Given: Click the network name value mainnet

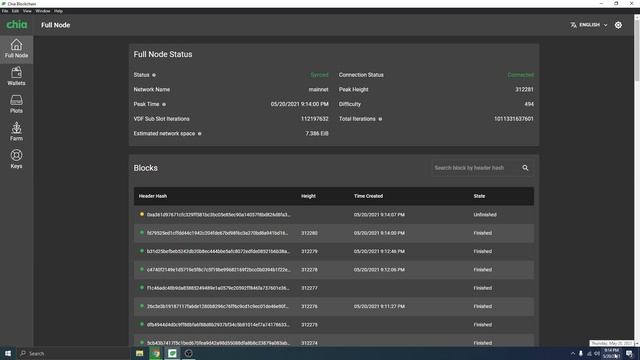Looking at the screenshot, I should pos(318,90).
